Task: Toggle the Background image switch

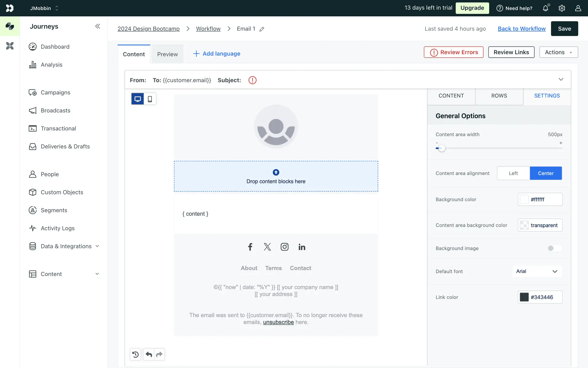Action: [554, 248]
